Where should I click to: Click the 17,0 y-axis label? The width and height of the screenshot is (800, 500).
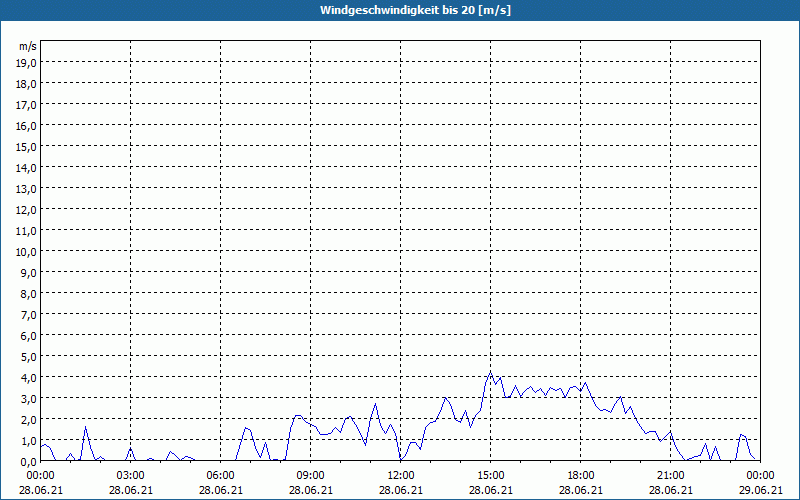(x=27, y=105)
